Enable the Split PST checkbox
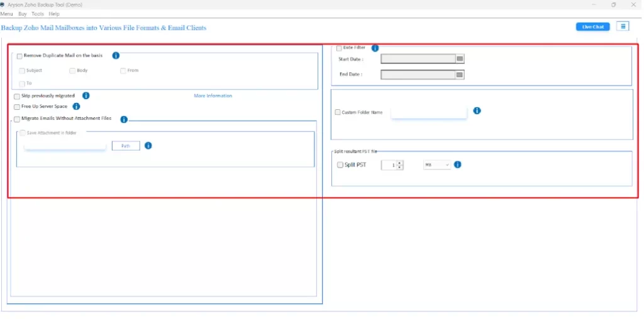 pyautogui.click(x=340, y=165)
